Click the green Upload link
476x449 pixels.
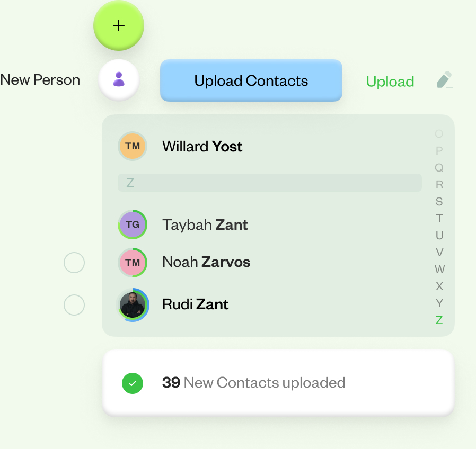(x=390, y=82)
